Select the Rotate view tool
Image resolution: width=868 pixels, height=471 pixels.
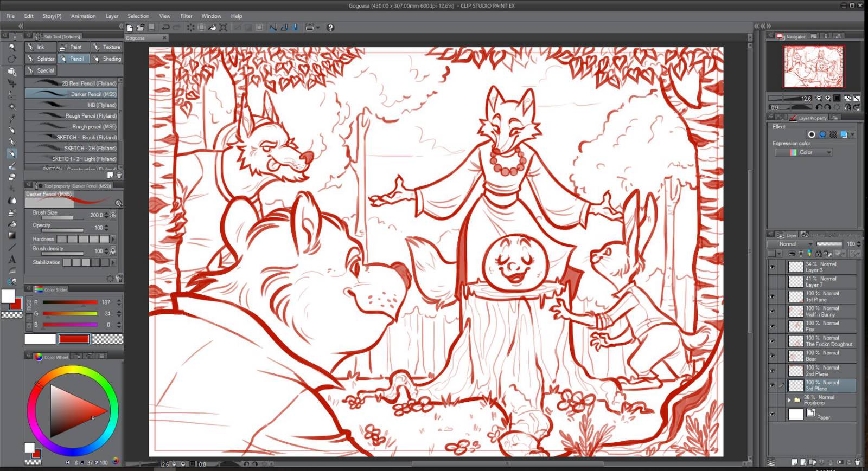pos(11,59)
